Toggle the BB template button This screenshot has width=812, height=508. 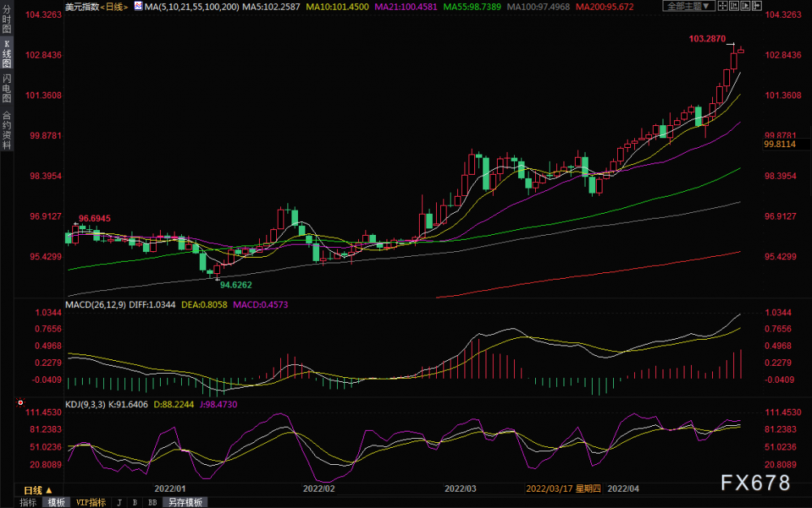pyautogui.click(x=153, y=502)
